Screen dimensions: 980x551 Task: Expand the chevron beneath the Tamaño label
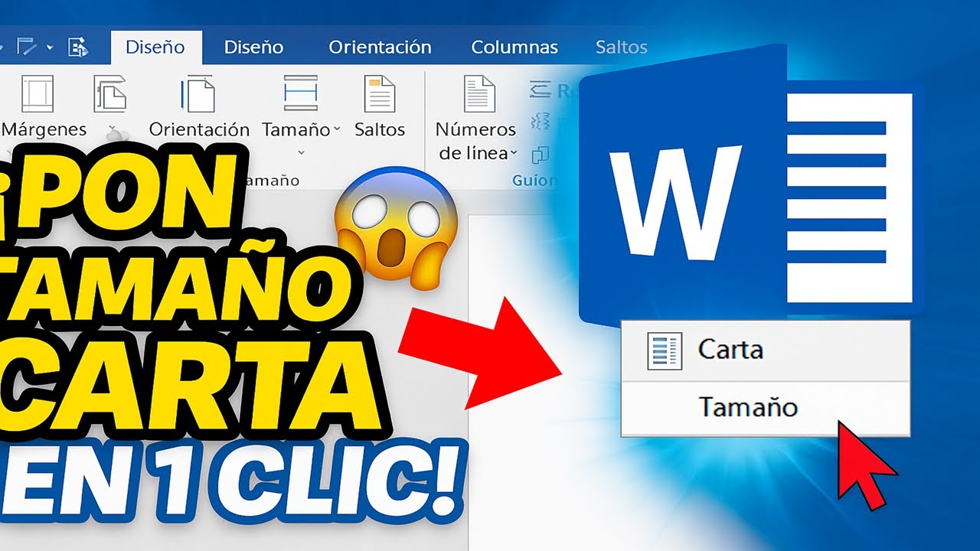point(300,152)
